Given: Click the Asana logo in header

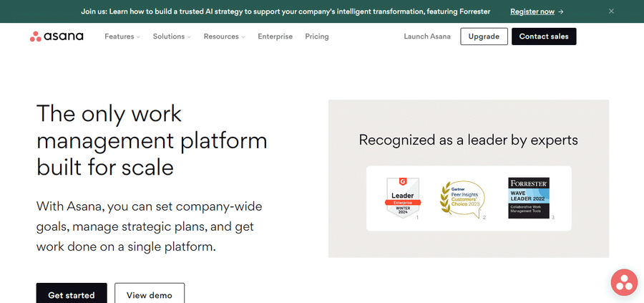Looking at the screenshot, I should click(x=57, y=37).
